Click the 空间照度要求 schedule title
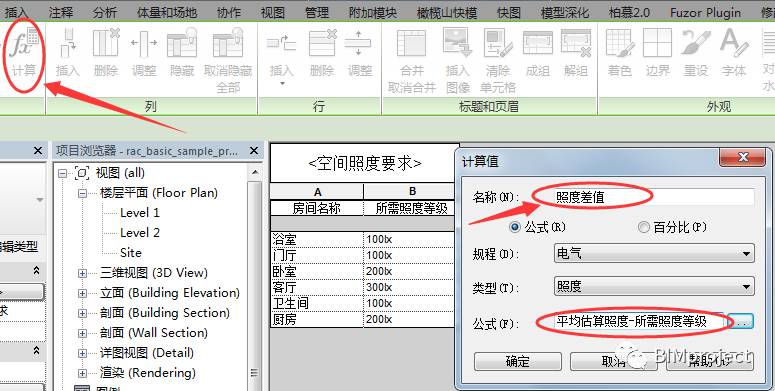 [364, 163]
